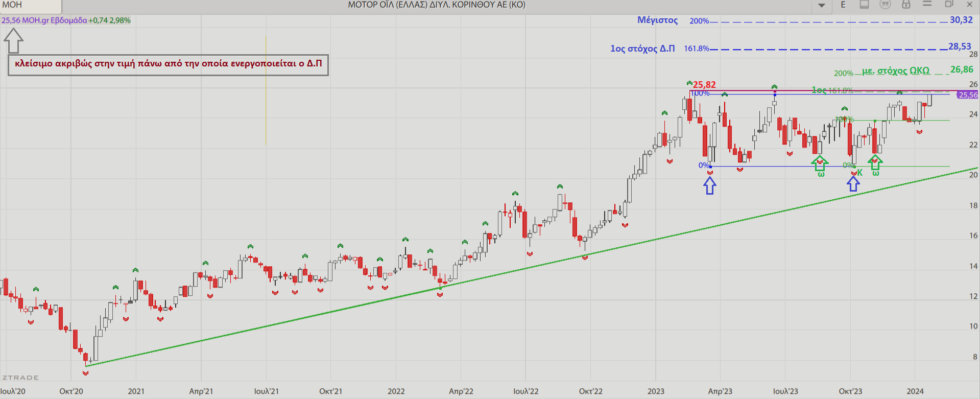The image size is (980, 399).
Task: Open the quote comments icon
Action: click(885, 5)
